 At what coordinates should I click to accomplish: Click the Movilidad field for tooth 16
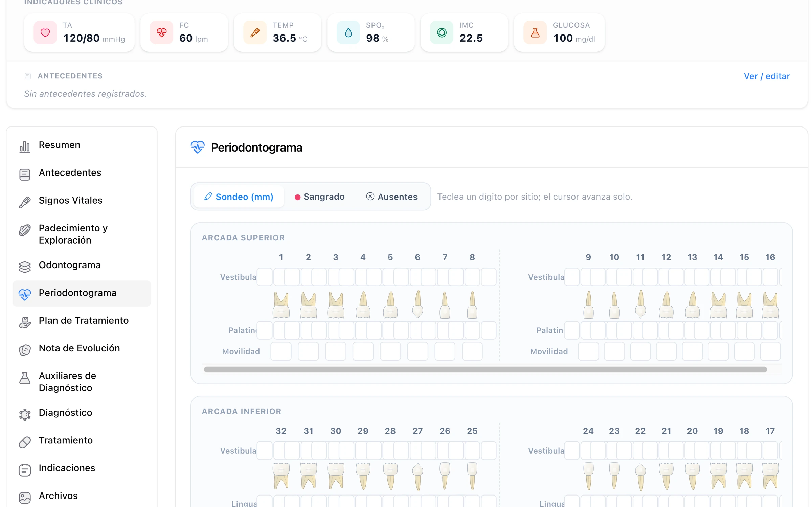coord(770,351)
